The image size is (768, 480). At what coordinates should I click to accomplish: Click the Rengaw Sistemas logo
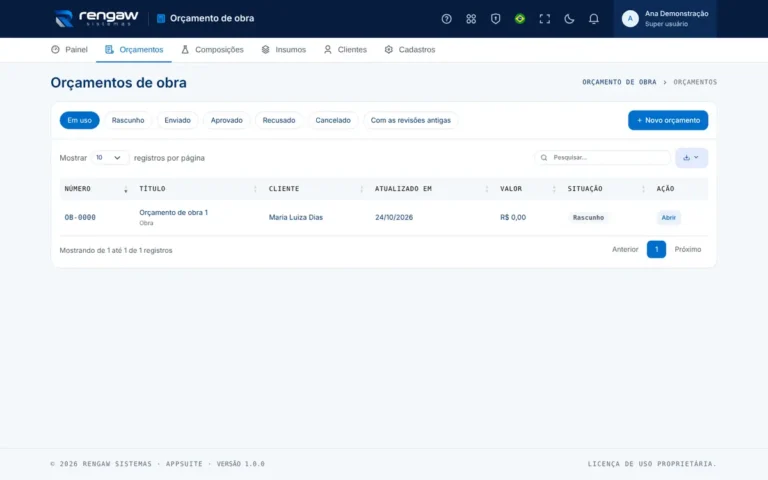click(96, 19)
